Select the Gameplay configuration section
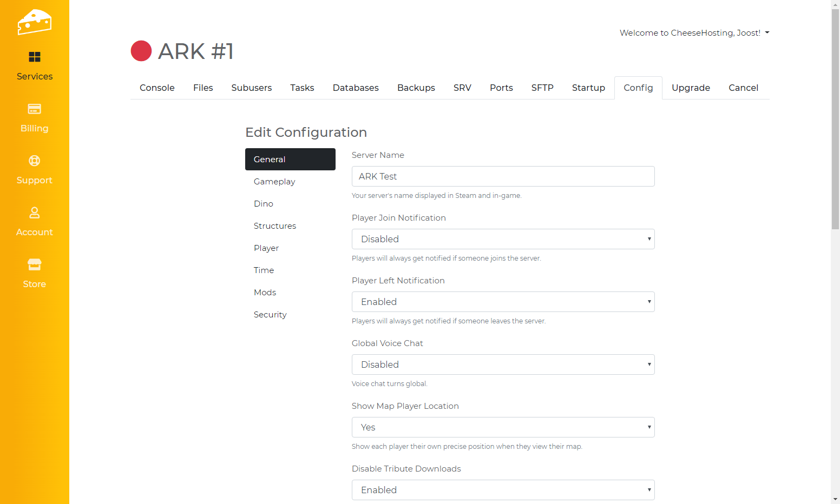The image size is (840, 504). (274, 182)
